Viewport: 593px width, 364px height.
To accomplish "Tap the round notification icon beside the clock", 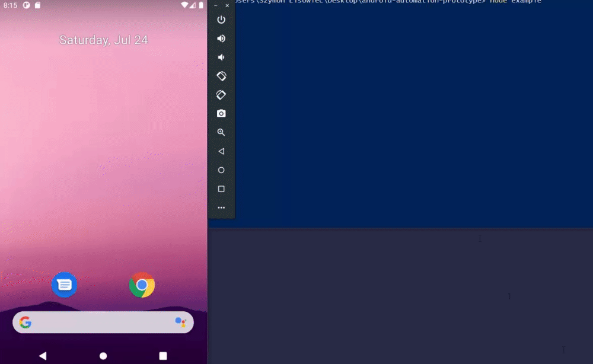I will (26, 5).
